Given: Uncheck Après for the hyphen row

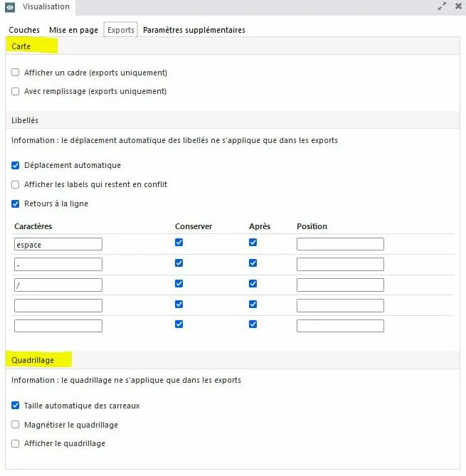Looking at the screenshot, I should point(253,263).
